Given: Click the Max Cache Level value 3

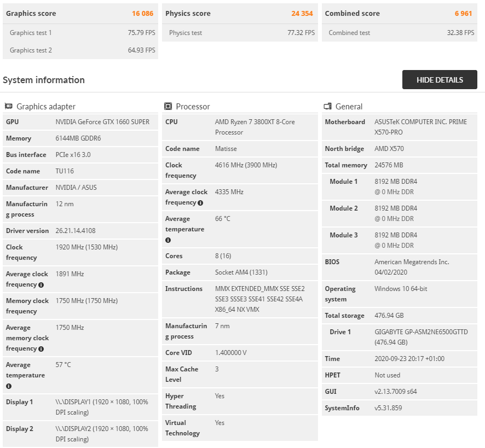Looking at the screenshot, I should click(x=217, y=369).
